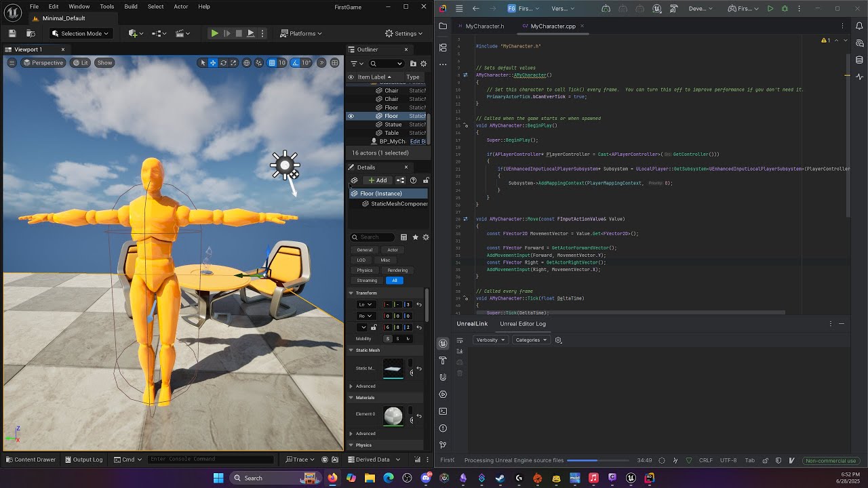Toggle grid snapping in the viewport

coord(272,63)
